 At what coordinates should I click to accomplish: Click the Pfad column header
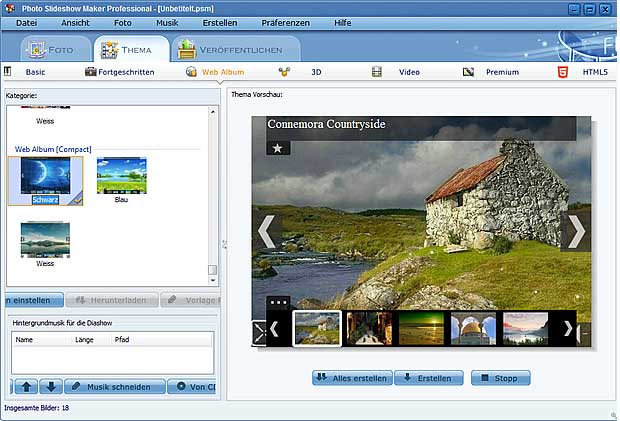point(162,340)
